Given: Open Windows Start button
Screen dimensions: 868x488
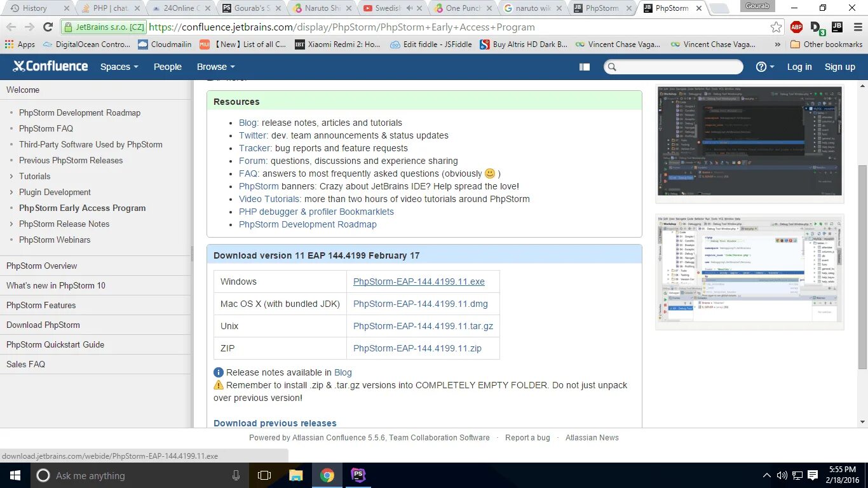Looking at the screenshot, I should click(15, 475).
